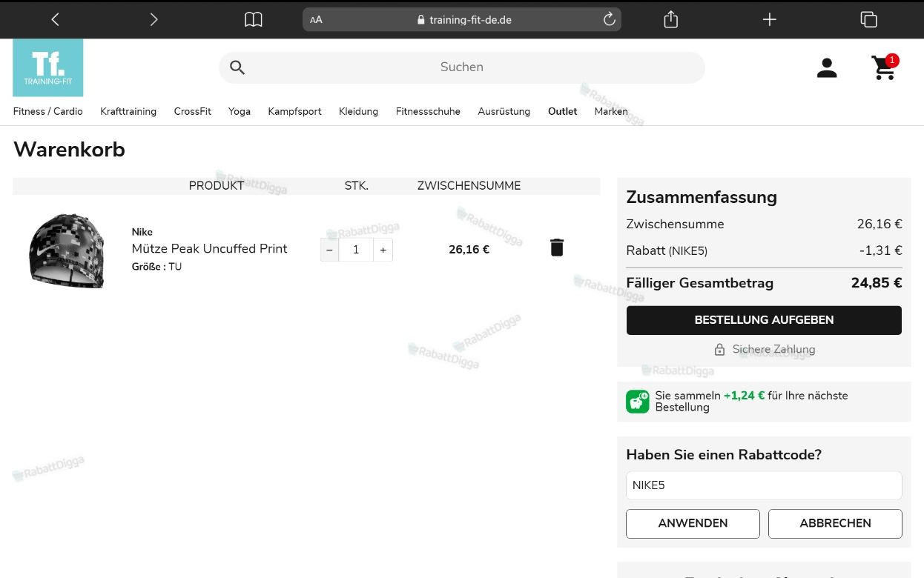The width and height of the screenshot is (924, 578).
Task: Increase quantity with the plus button
Action: 383,250
